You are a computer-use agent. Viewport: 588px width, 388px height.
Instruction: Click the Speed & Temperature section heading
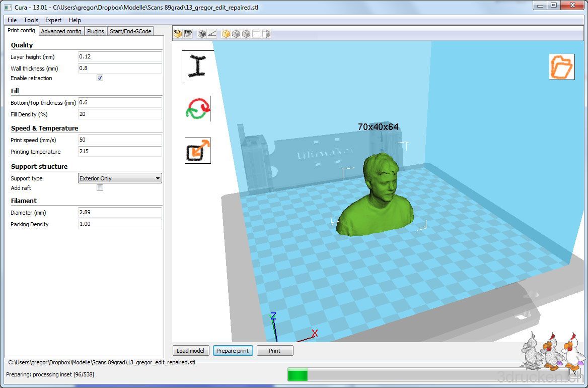pyautogui.click(x=45, y=128)
